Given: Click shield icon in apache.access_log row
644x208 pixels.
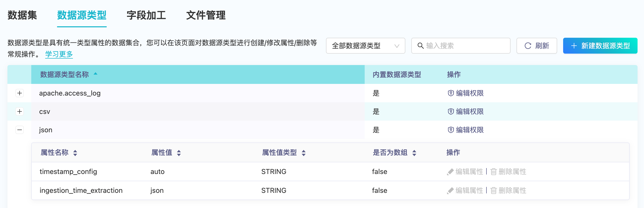Looking at the screenshot, I should (x=451, y=93).
